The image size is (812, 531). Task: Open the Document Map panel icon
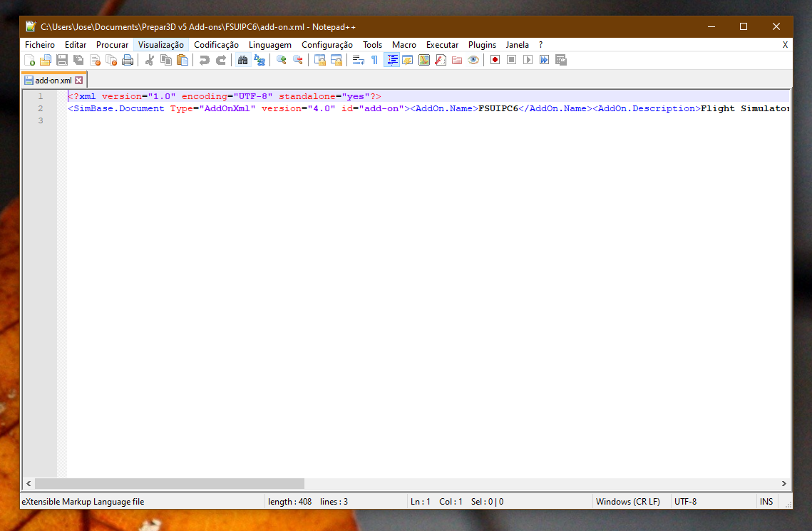click(424, 60)
